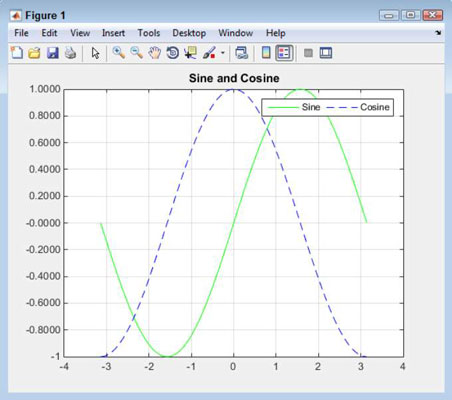Toggle the Insert Colorbar button
The width and height of the screenshot is (452, 400).
266,53
